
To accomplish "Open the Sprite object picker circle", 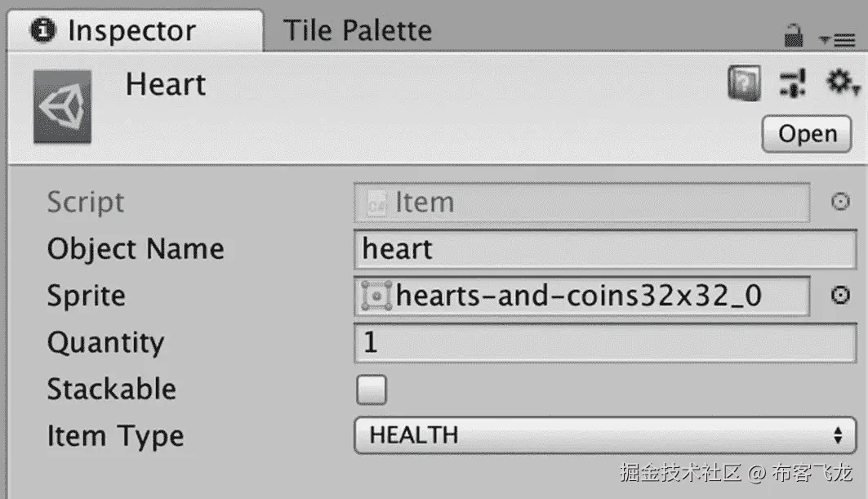I will tap(839, 296).
